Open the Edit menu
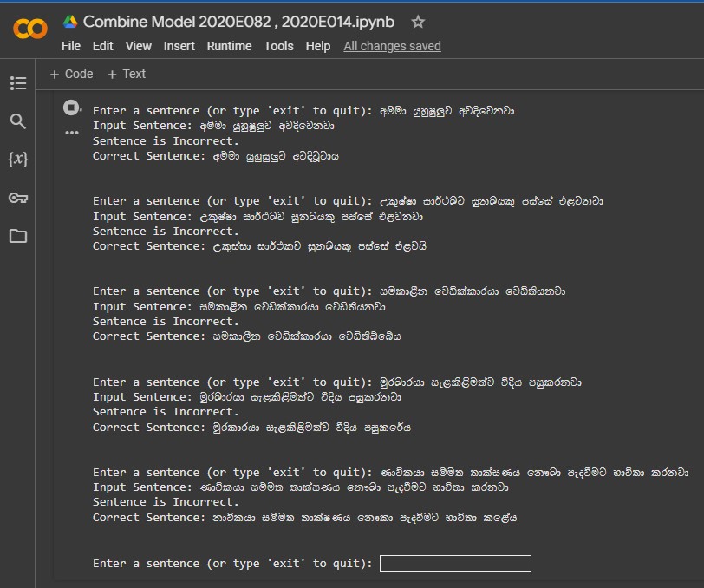The image size is (704, 588). (102, 46)
